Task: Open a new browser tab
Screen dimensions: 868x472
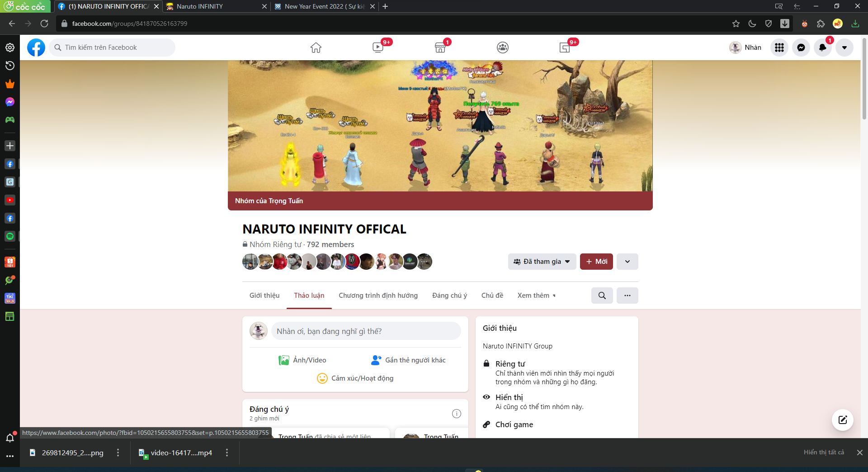Action: [x=385, y=6]
